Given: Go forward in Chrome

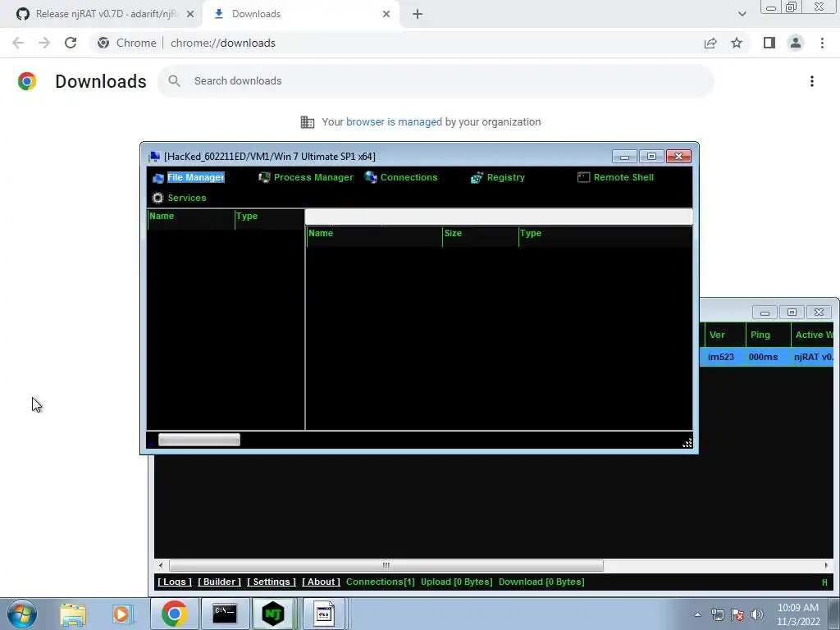Looking at the screenshot, I should [44, 43].
